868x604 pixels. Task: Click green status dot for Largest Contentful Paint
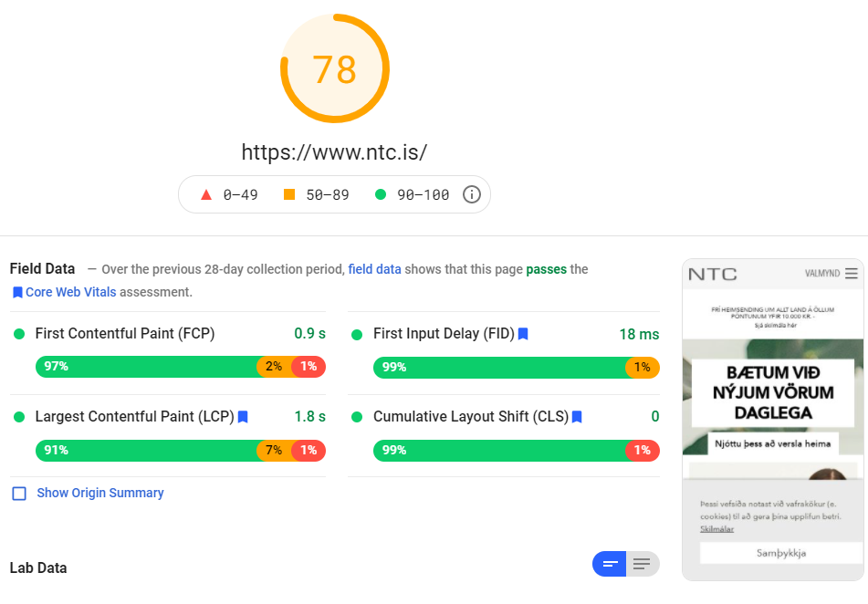[19, 417]
